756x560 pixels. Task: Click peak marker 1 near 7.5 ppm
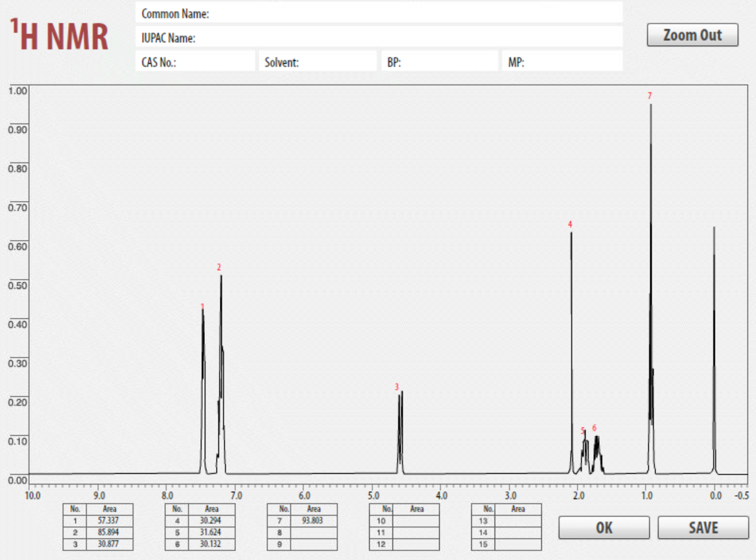click(203, 306)
